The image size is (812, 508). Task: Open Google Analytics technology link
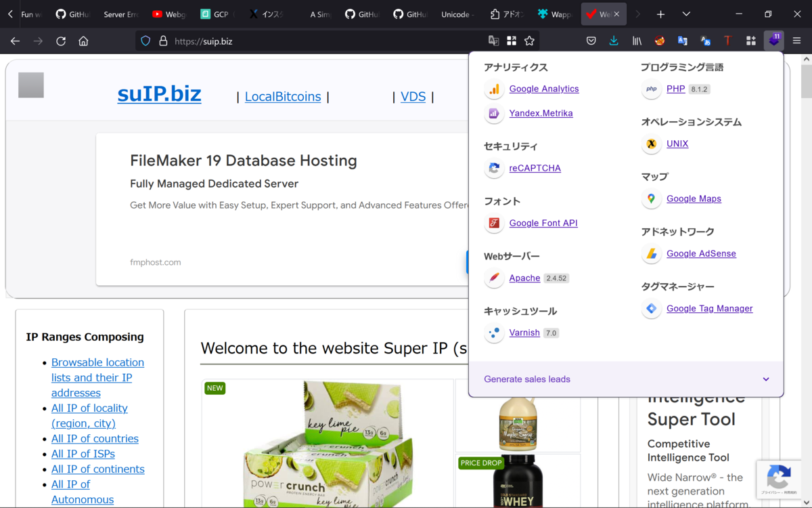tap(544, 89)
